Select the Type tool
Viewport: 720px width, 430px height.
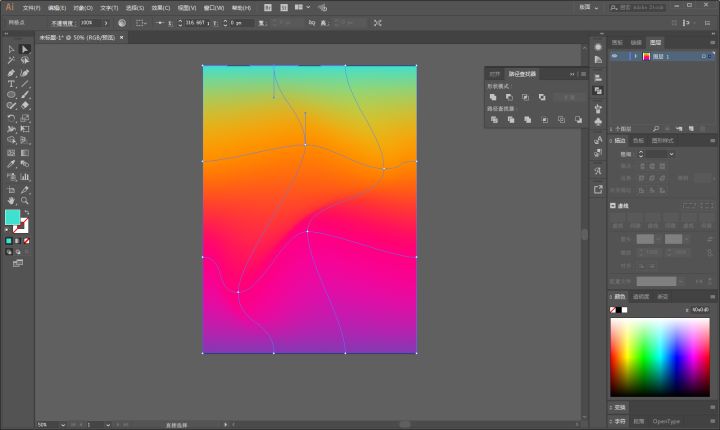[x=11, y=83]
